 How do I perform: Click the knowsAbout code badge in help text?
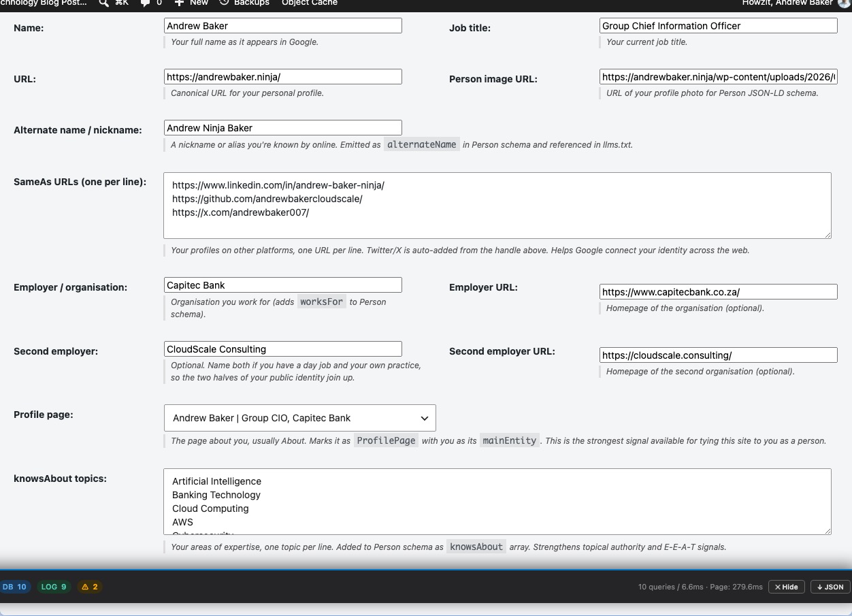tap(476, 547)
